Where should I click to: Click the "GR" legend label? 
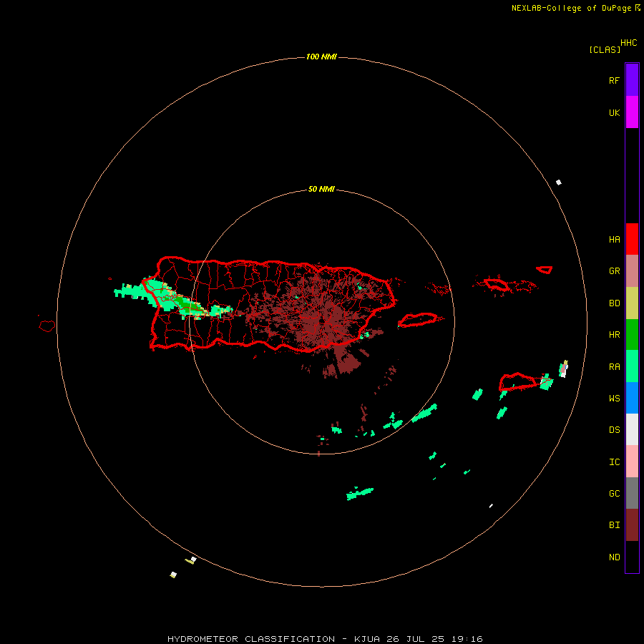click(x=614, y=271)
